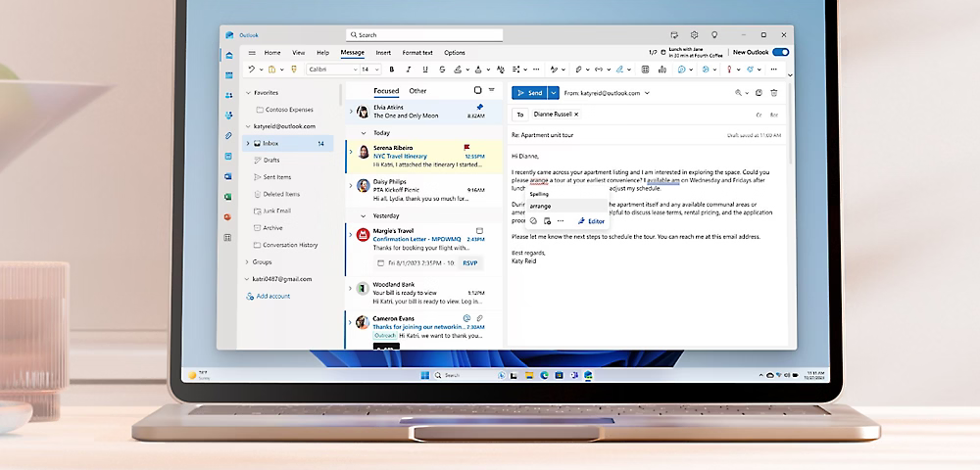The image size is (980, 470).
Task: Select the spelling suggestion 'arrange'
Action: point(565,206)
